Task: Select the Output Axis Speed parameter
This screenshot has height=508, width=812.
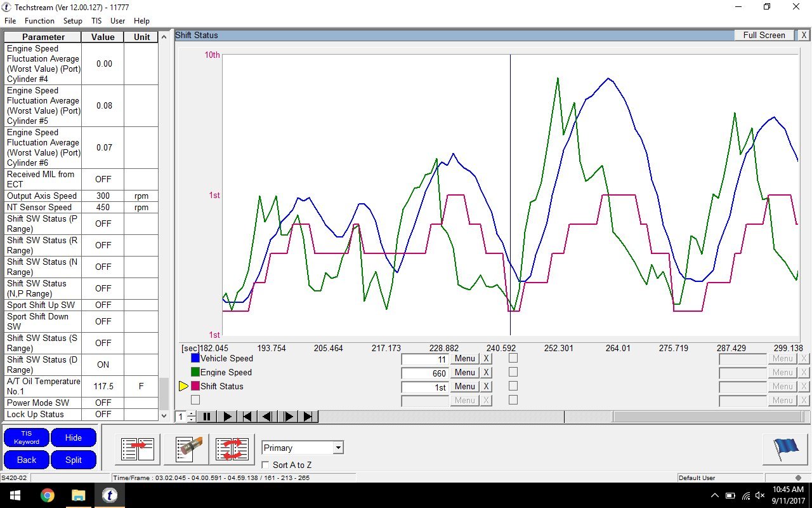Action: [81, 196]
